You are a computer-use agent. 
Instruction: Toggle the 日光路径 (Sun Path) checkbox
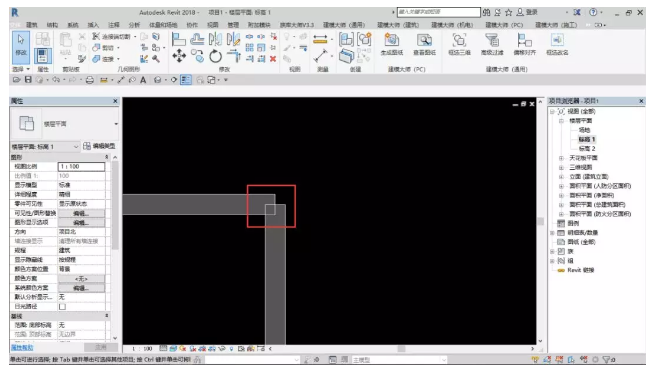point(62,306)
